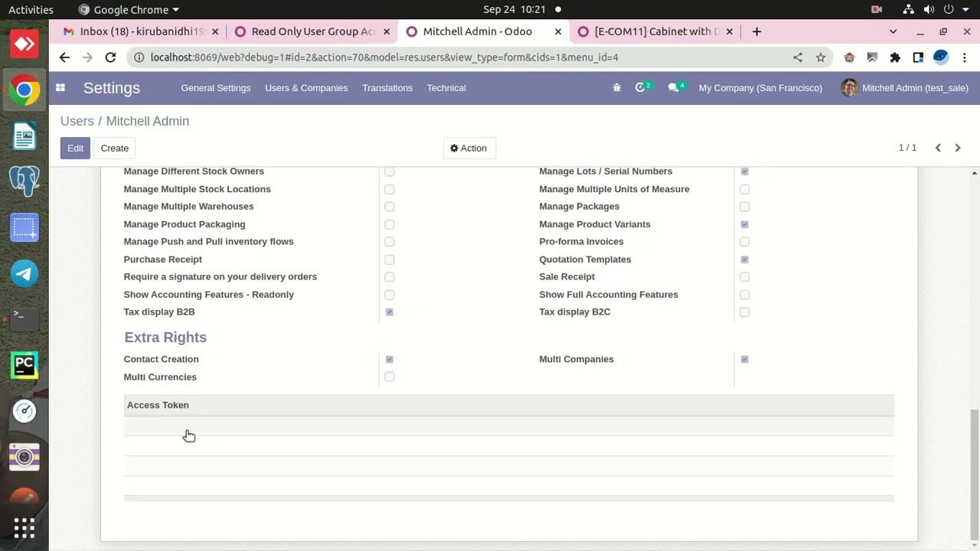Open Translations menu
Screen dimensions: 980x551
point(387,88)
